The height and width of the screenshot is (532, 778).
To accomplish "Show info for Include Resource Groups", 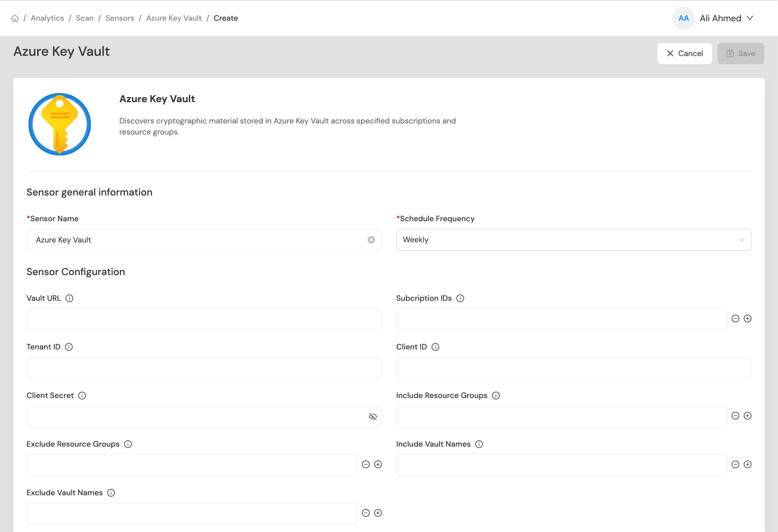I will (496, 395).
